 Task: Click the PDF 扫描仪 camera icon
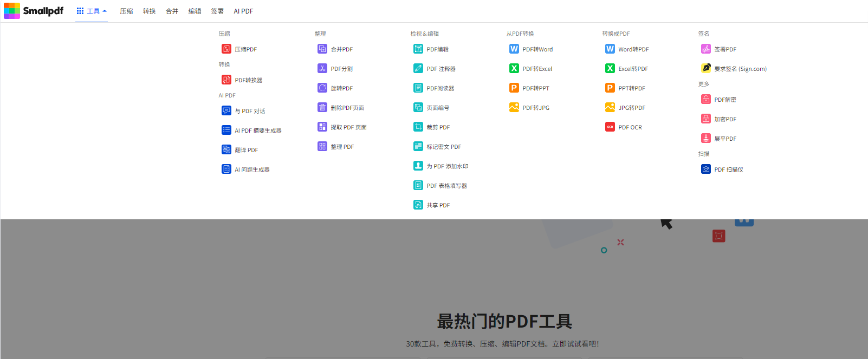(706, 169)
